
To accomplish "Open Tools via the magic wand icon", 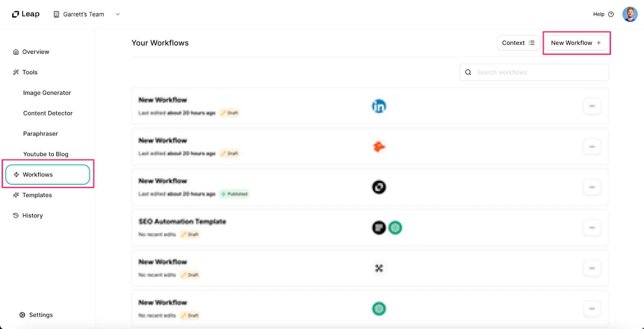I will pyautogui.click(x=16, y=72).
